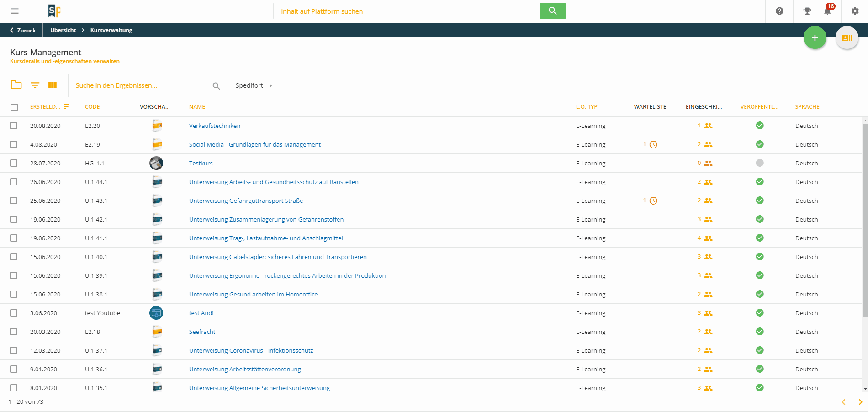Open the hamburger main menu

15,11
